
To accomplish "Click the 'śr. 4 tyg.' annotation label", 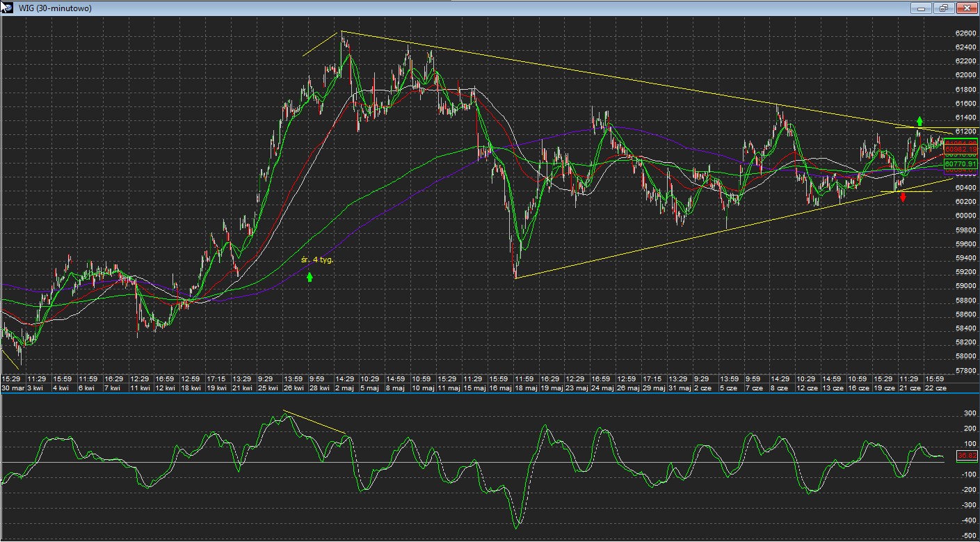I will click(x=317, y=260).
